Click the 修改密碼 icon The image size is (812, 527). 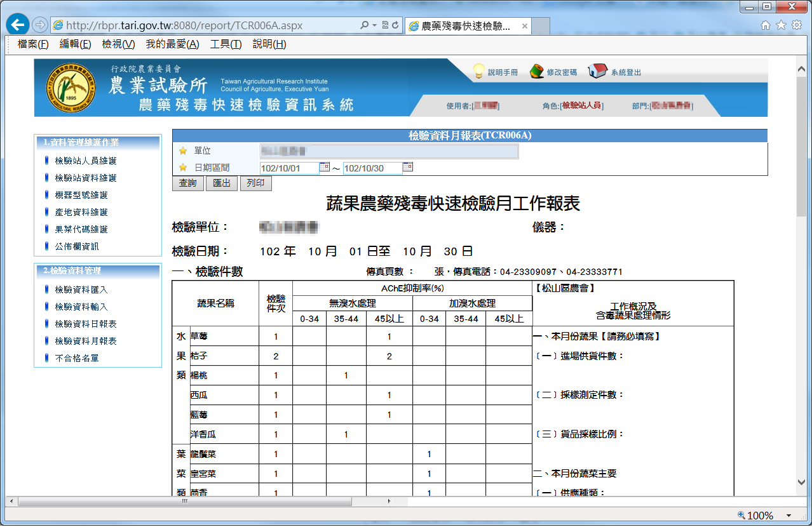click(536, 72)
